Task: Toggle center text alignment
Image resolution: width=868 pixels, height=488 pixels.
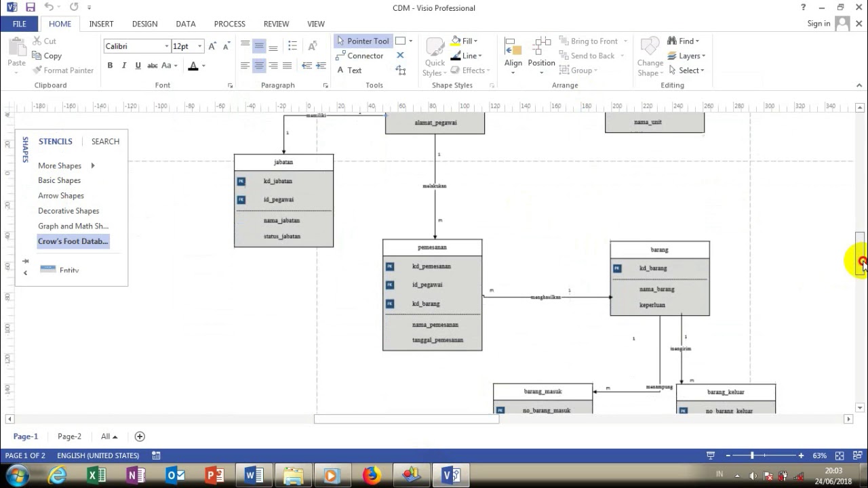Action: coord(258,66)
